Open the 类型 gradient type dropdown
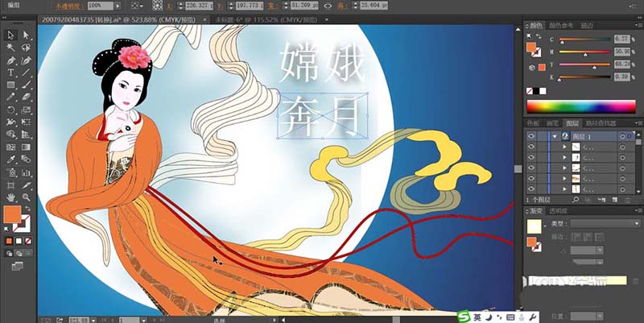Screen dimensions: 644x323 605,224
